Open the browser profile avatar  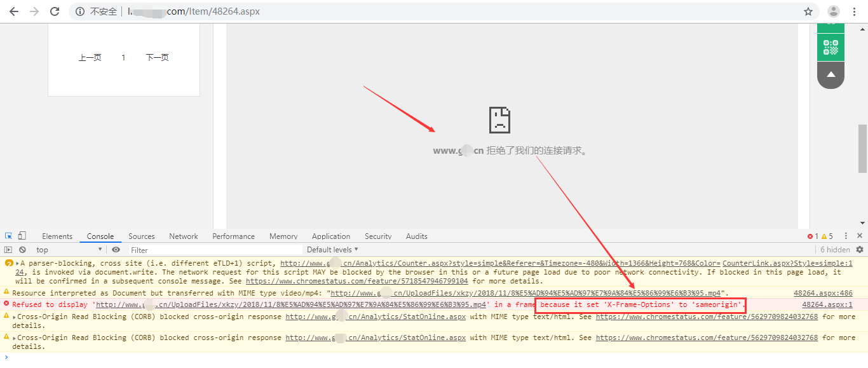pyautogui.click(x=834, y=11)
